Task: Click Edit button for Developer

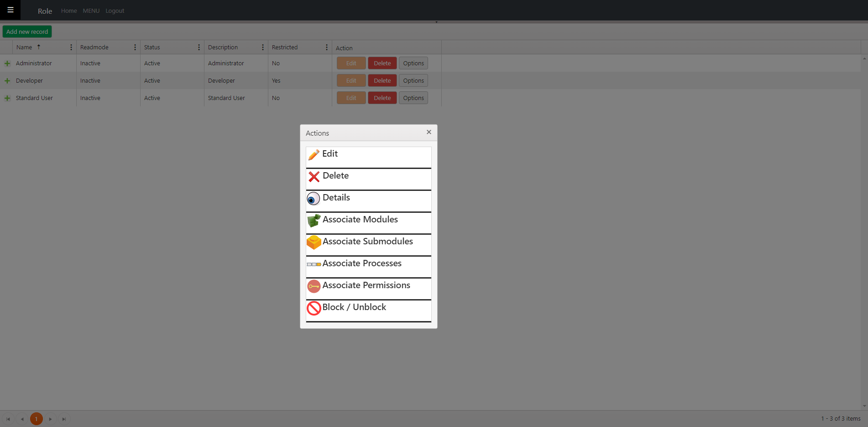Action: click(x=351, y=81)
